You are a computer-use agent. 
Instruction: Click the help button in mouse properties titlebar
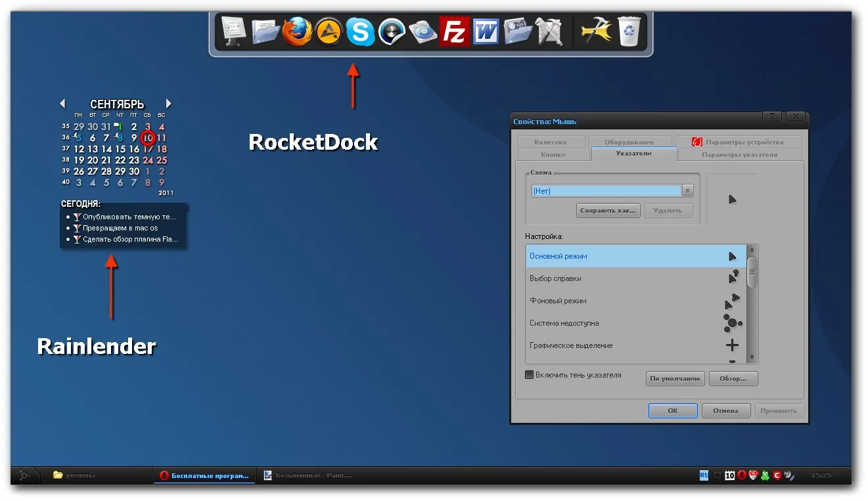point(772,116)
